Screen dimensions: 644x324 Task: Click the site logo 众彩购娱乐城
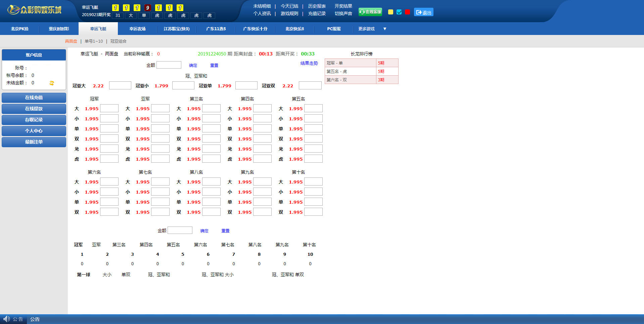(35, 10)
